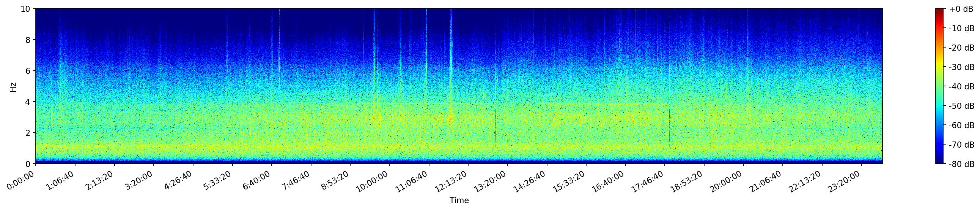Click the "Time" x-axis title
Viewport: 980px width, 210px height.
tap(459, 200)
